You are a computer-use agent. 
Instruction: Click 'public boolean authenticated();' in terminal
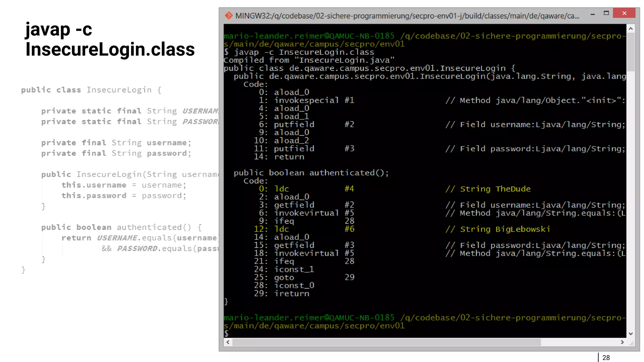(x=311, y=173)
